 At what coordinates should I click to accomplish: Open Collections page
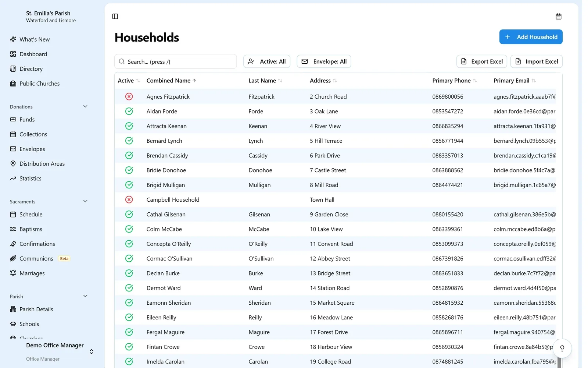coord(33,134)
